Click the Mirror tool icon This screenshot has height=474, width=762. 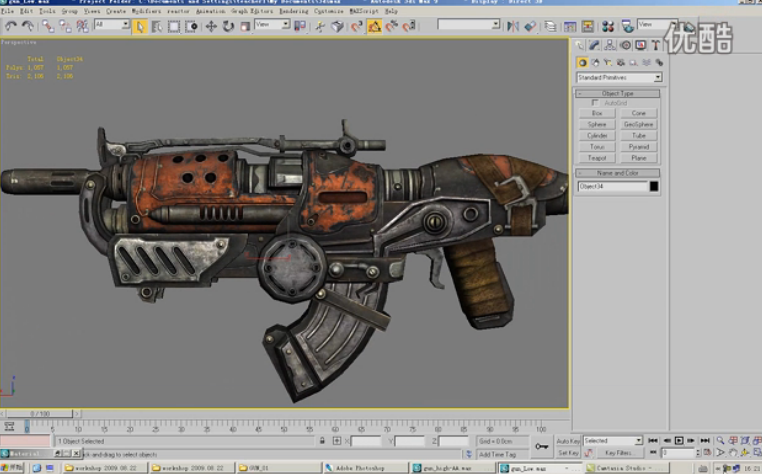click(513, 26)
